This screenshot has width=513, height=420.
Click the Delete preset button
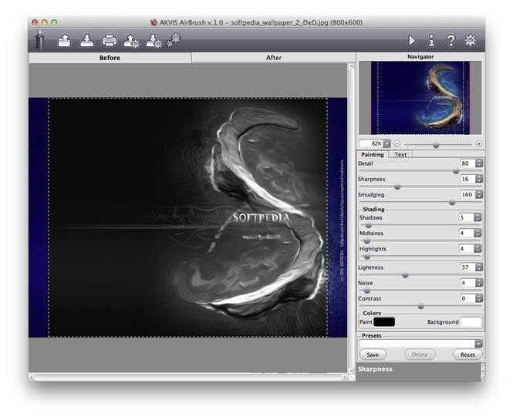coord(420,354)
